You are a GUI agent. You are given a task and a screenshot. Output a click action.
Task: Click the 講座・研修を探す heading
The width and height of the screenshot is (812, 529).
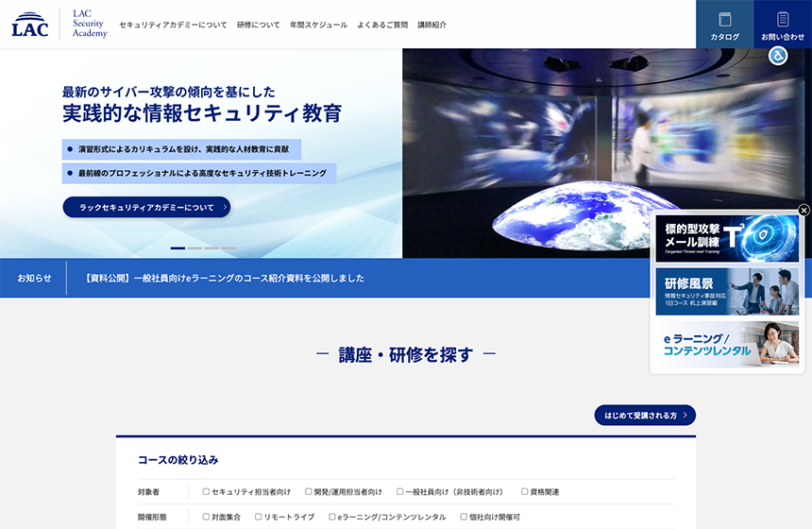pos(406,355)
